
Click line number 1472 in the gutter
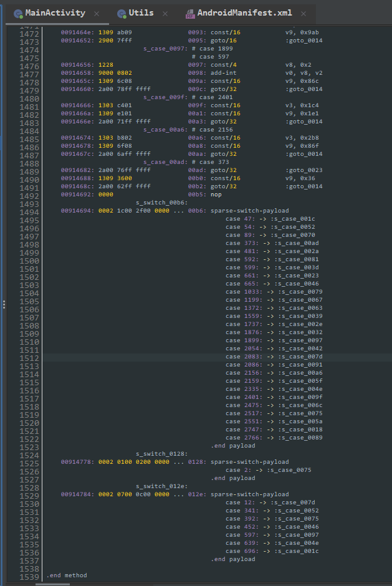[29, 34]
